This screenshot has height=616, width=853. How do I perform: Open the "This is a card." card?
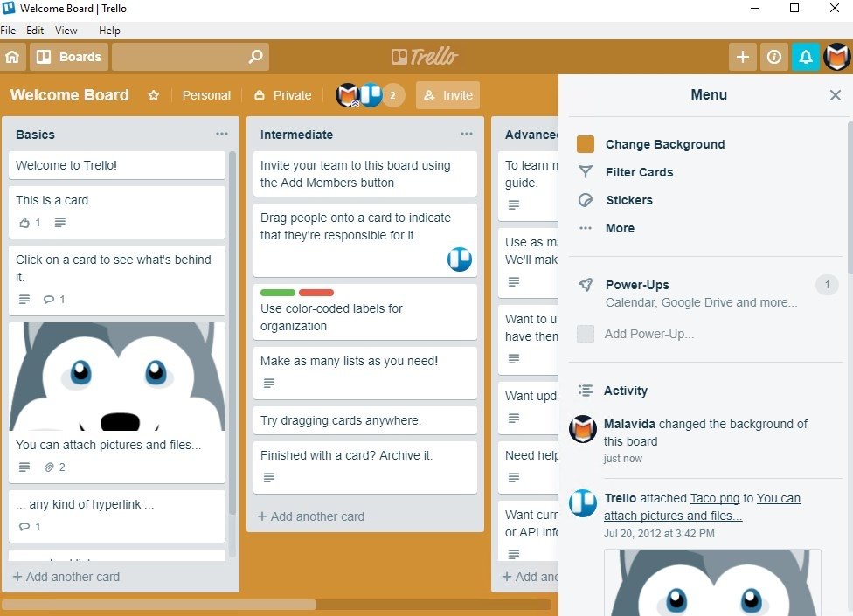point(117,212)
